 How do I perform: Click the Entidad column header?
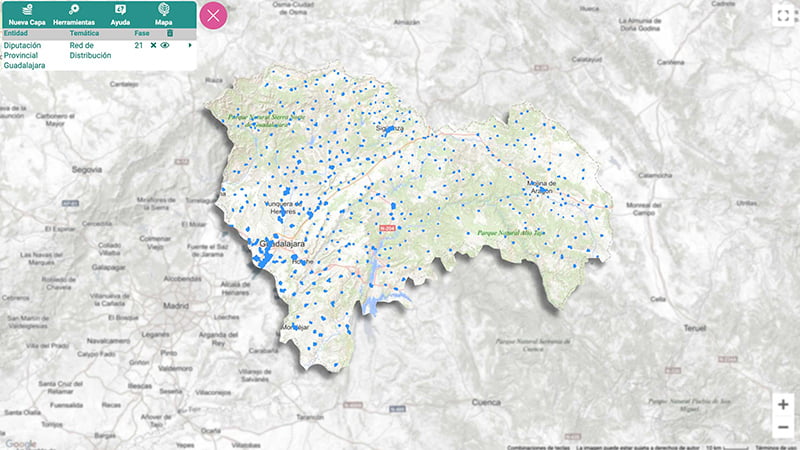click(x=17, y=33)
